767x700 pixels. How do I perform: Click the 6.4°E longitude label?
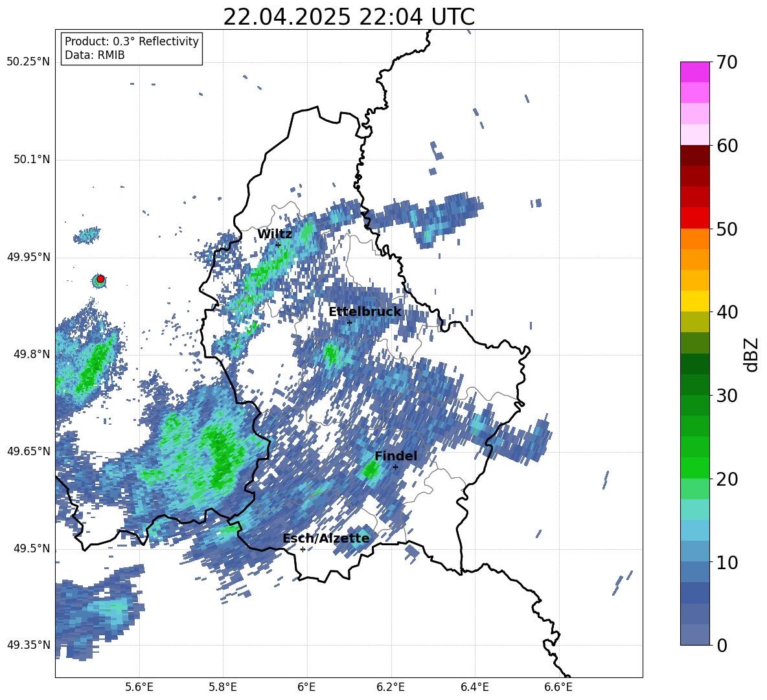click(474, 687)
